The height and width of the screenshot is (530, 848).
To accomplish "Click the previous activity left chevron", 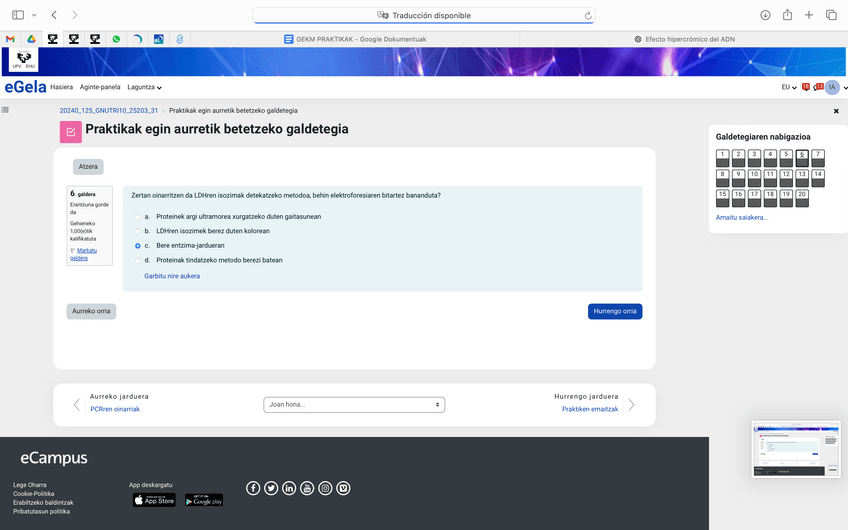I will [x=77, y=405].
